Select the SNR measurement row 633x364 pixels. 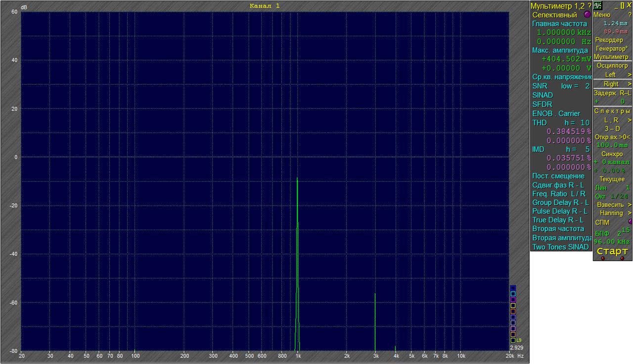click(561, 86)
